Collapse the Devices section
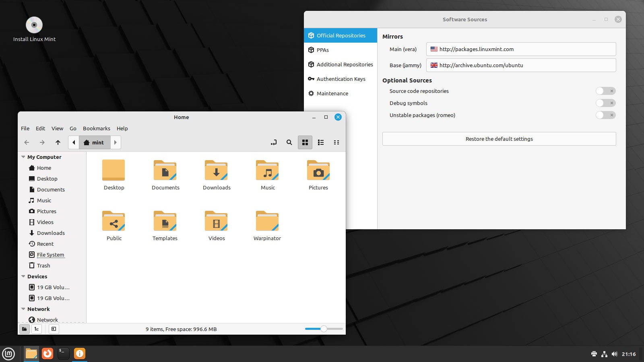Image resolution: width=644 pixels, height=362 pixels. [x=23, y=276]
